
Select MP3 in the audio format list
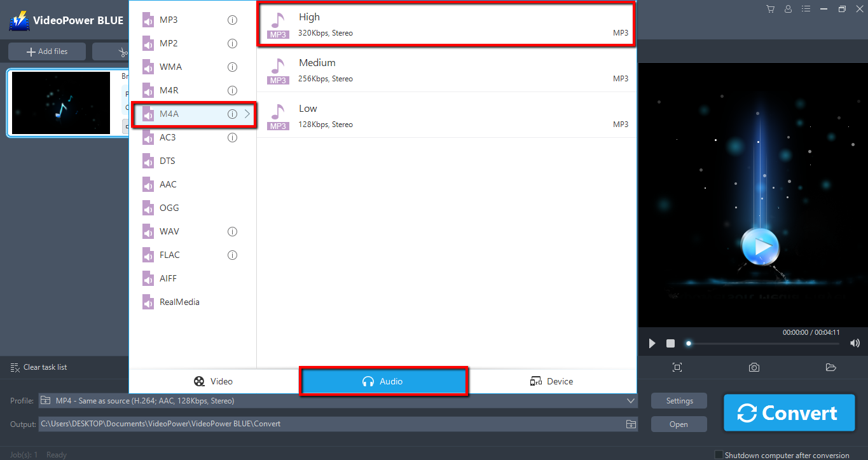coord(193,20)
